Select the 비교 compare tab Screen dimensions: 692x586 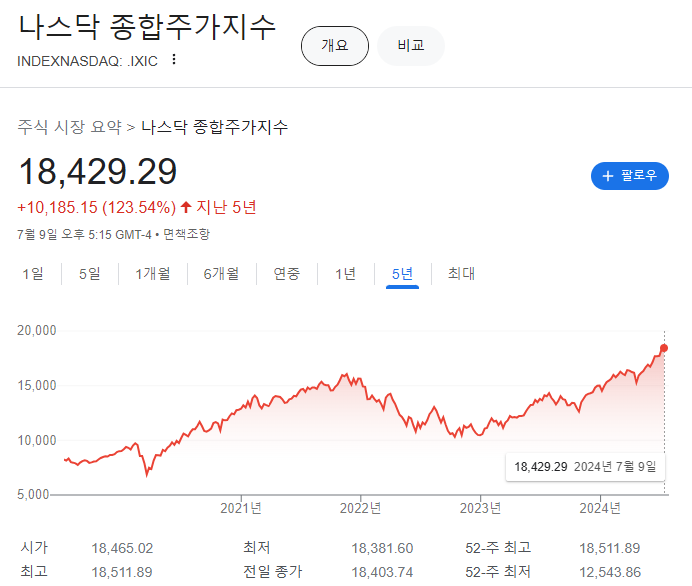click(411, 46)
